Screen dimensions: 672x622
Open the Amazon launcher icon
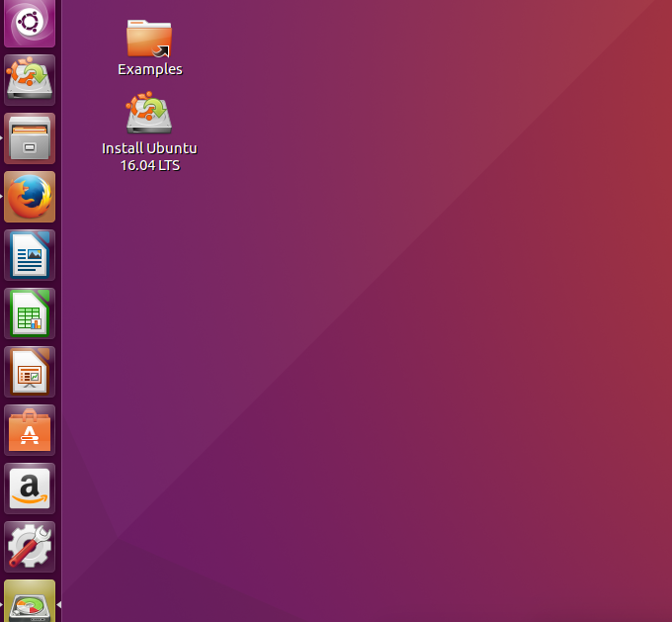point(30,489)
